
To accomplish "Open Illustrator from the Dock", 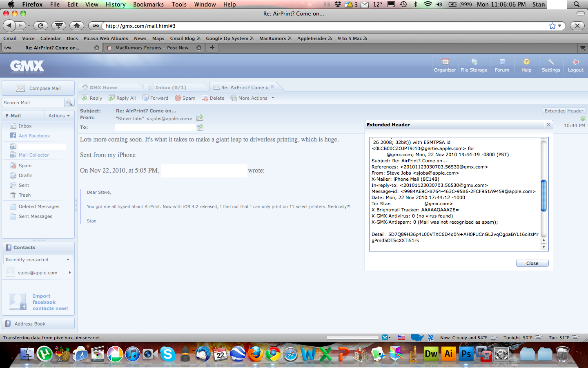I will [448, 354].
